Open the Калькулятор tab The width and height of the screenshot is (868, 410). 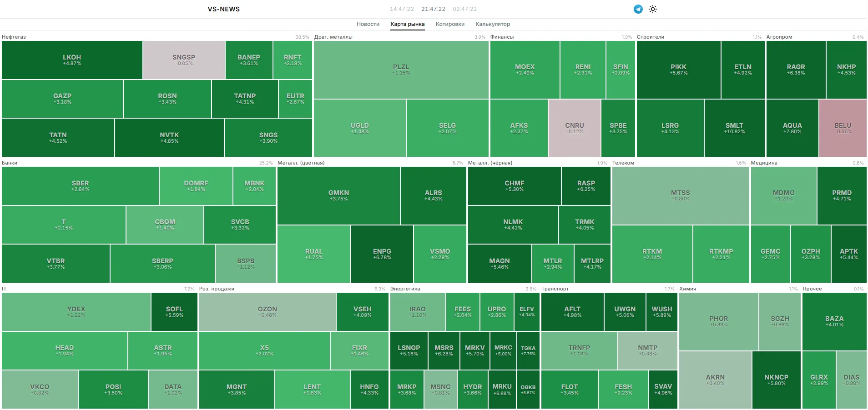tap(493, 24)
